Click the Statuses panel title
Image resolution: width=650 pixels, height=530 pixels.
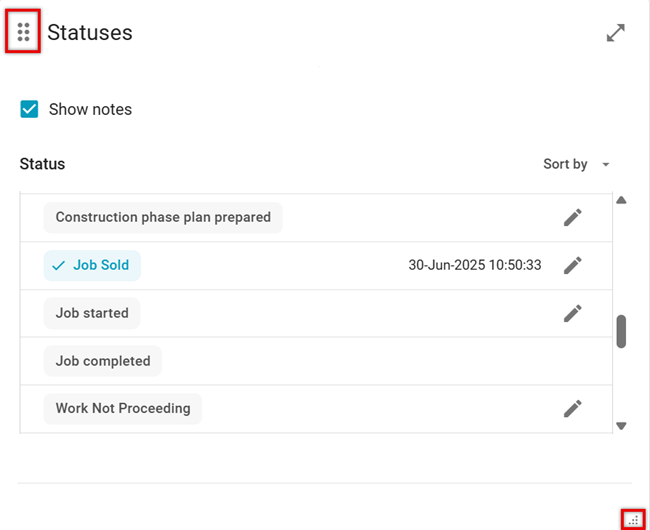pos(90,33)
